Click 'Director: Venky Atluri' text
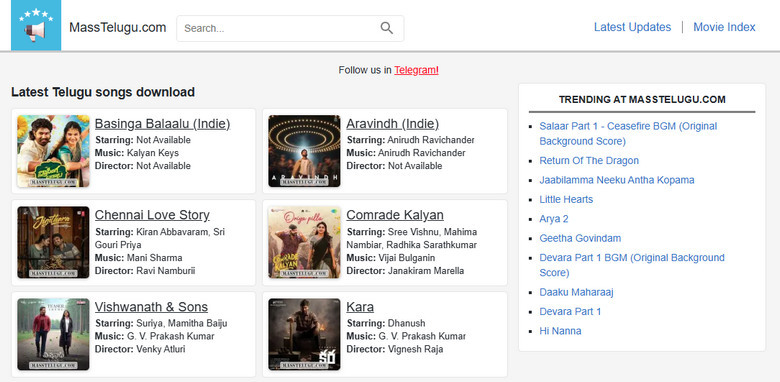The height and width of the screenshot is (382, 780). 140,349
